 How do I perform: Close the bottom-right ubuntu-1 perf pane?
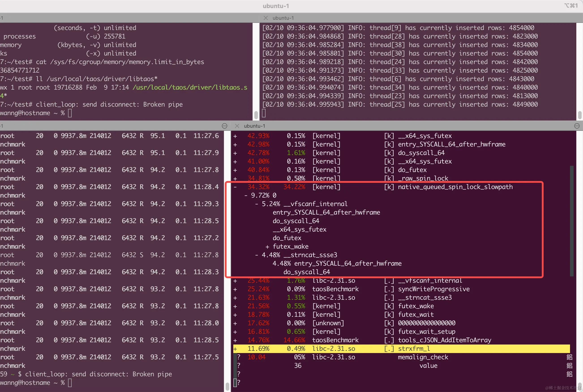tap(237, 126)
